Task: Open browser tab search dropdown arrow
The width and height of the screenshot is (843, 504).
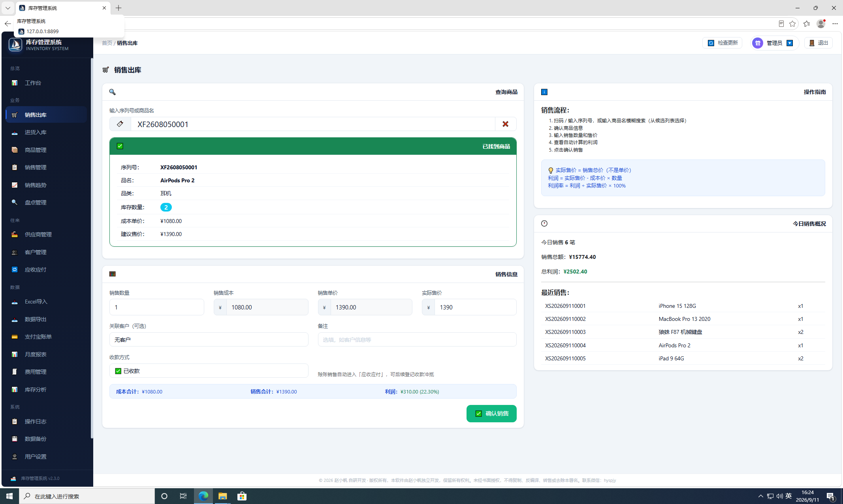Action: click(x=8, y=8)
